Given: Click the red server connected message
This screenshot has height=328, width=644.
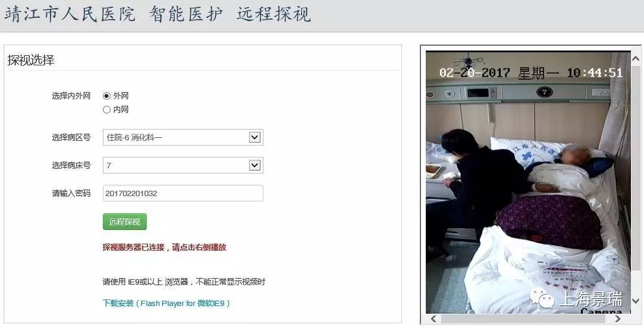Looking at the screenshot, I should (164, 248).
